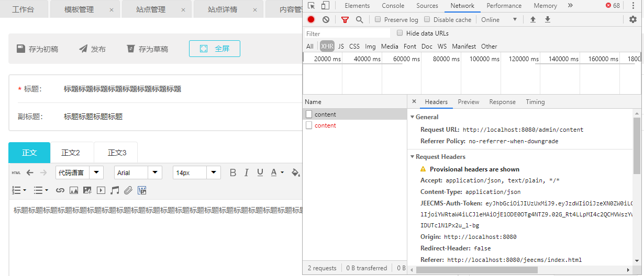The width and height of the screenshot is (644, 276).
Task: Open DevTools network settings gear
Action: tap(633, 20)
